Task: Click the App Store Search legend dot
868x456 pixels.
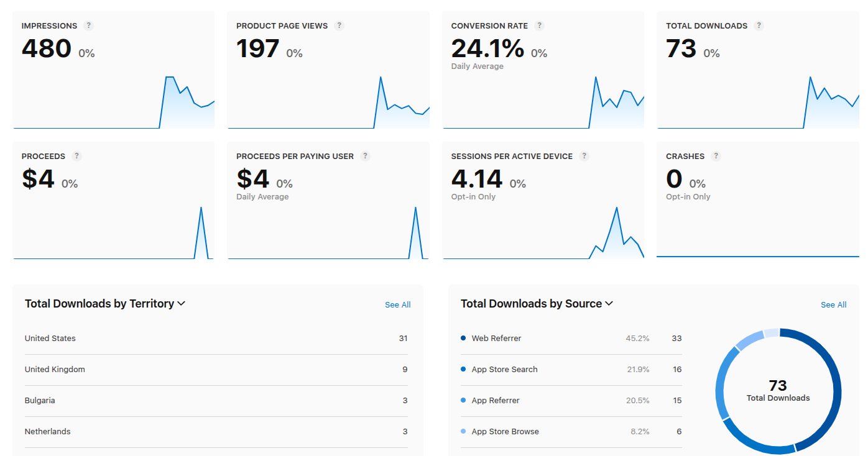Action: click(463, 369)
